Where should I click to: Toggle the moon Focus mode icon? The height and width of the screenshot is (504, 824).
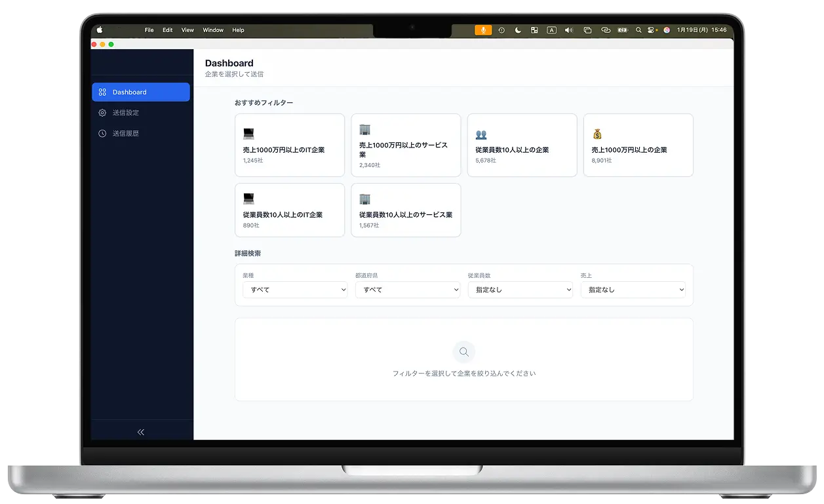(518, 30)
